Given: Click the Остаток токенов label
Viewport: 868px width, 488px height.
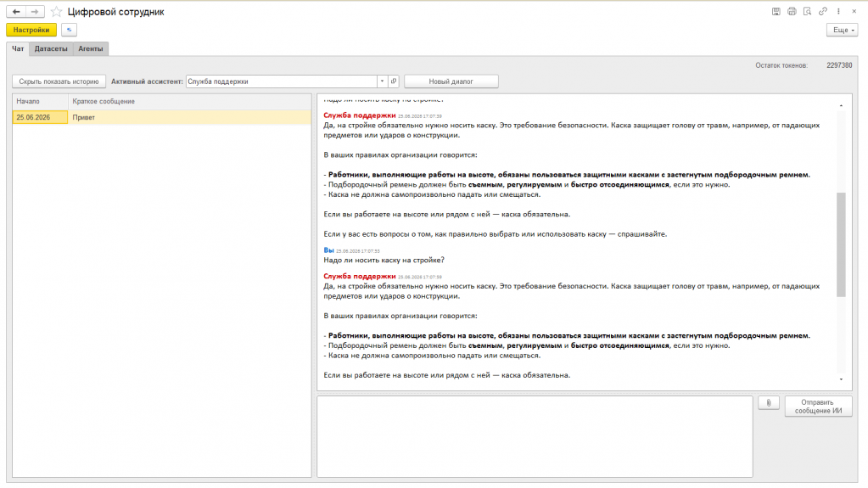Looking at the screenshot, I should 781,65.
